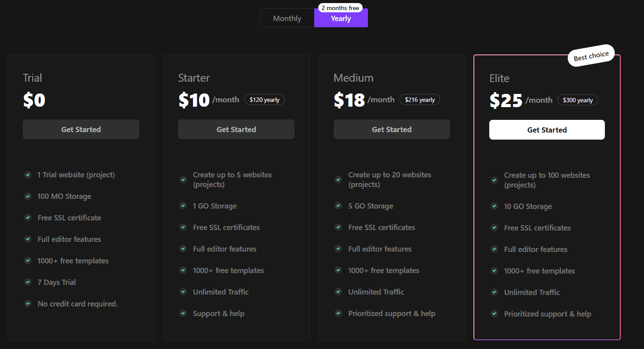Click the checkmark beside '7 Days Trial'
The image size is (644, 349).
tap(28, 282)
